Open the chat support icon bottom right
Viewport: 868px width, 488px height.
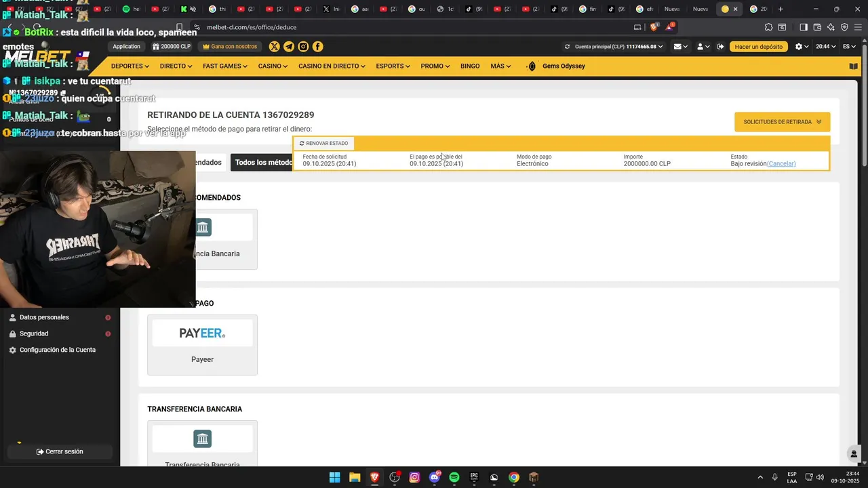coord(854,453)
